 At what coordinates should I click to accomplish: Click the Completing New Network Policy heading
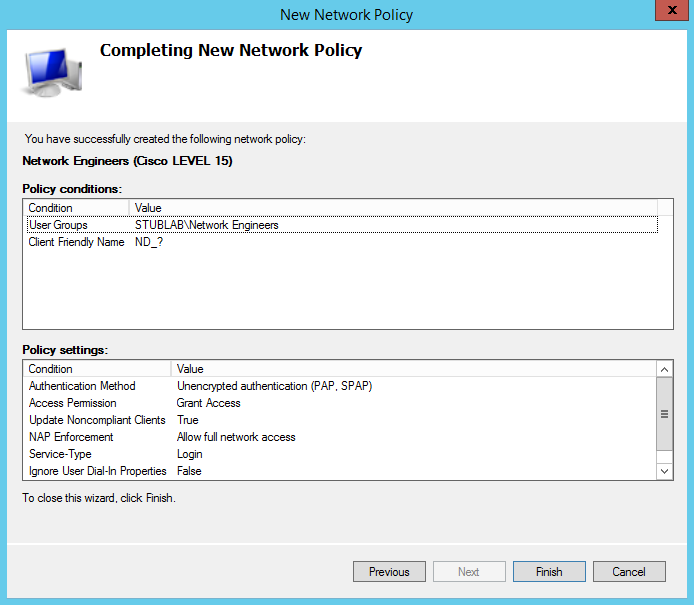coord(231,50)
